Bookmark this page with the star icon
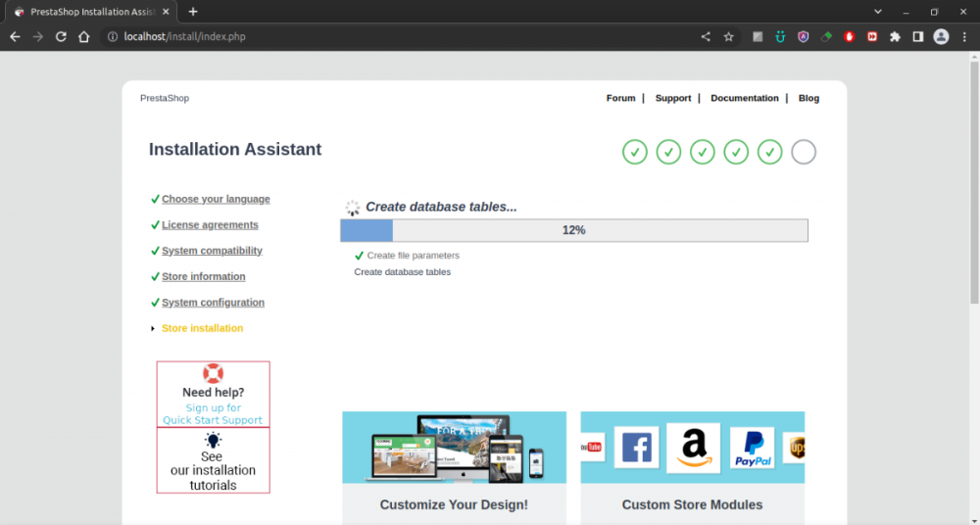Image resolution: width=980 pixels, height=525 pixels. [x=728, y=36]
